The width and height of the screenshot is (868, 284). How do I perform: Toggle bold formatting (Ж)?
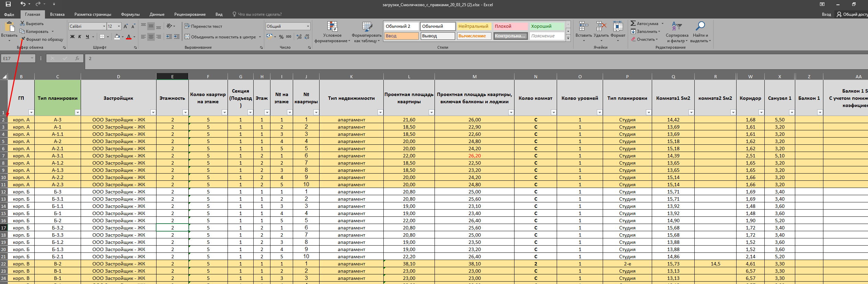pyautogui.click(x=72, y=37)
